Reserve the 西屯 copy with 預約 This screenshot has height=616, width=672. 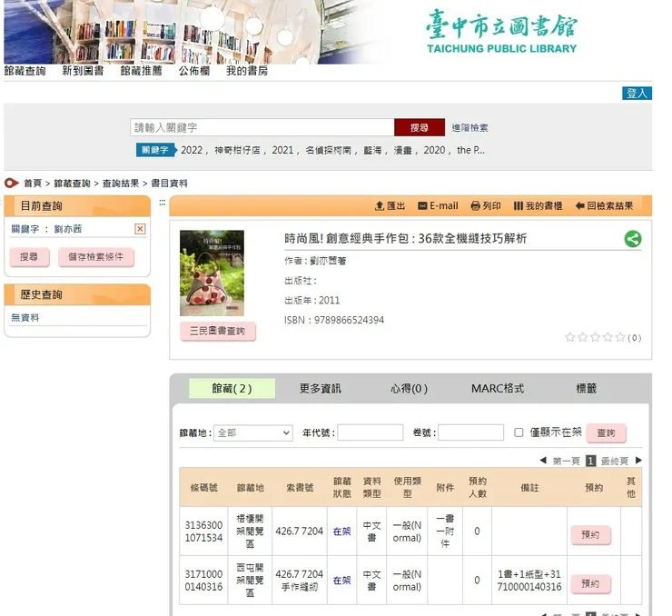590,583
